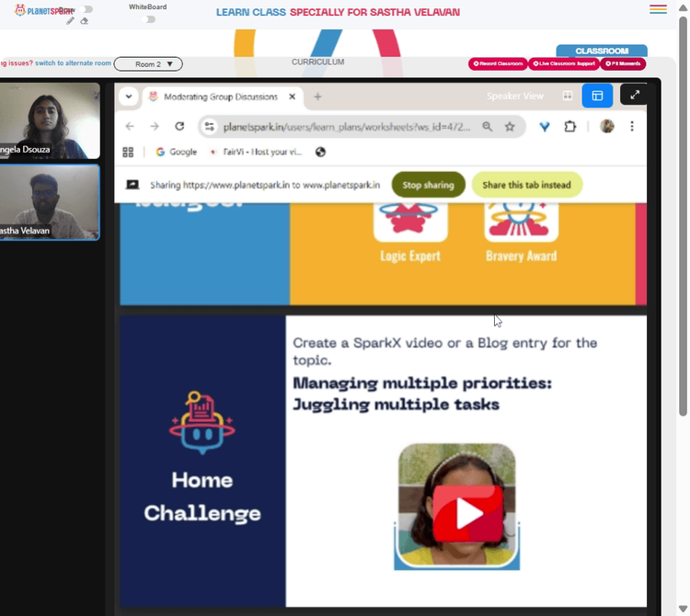Click the zoom magnifier in address bar
690x616 pixels.
click(487, 127)
